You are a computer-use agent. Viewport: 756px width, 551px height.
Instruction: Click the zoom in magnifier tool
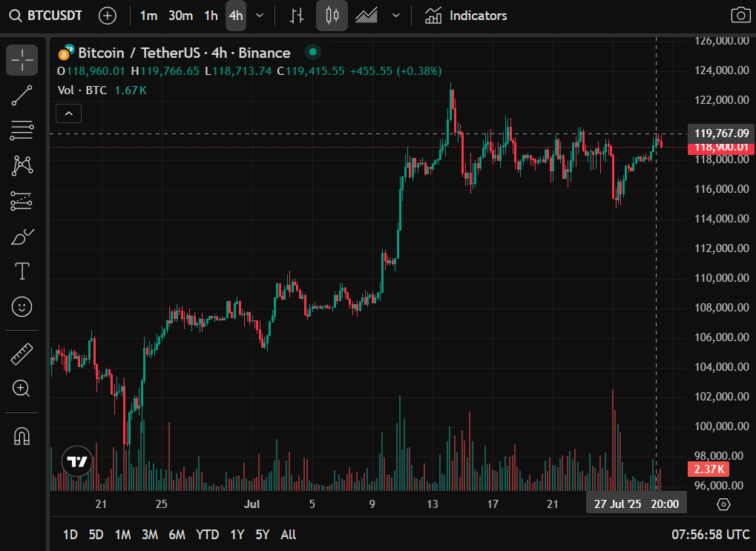click(x=22, y=388)
